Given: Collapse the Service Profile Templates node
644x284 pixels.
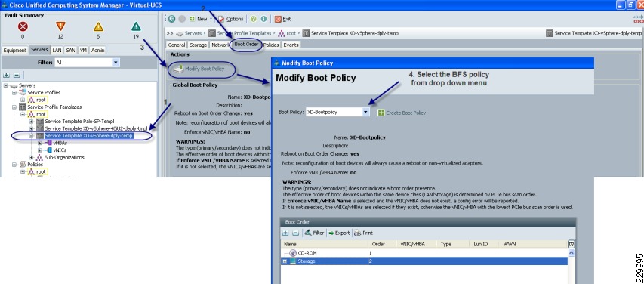Looking at the screenshot, I should tap(14, 106).
